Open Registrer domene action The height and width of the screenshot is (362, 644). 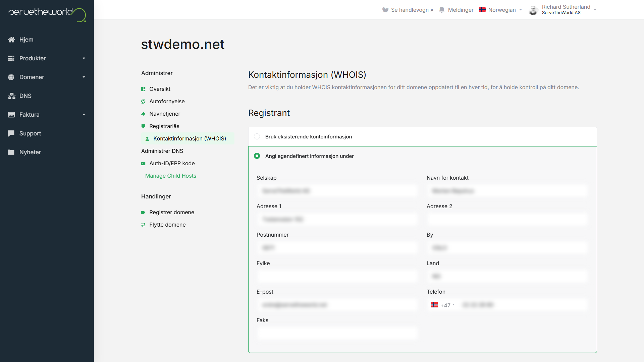click(172, 213)
